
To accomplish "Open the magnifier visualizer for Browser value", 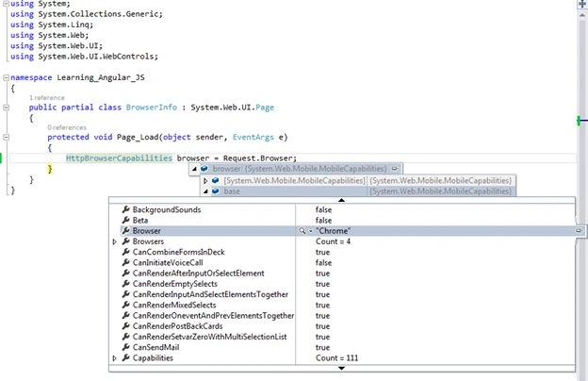I will [302, 230].
